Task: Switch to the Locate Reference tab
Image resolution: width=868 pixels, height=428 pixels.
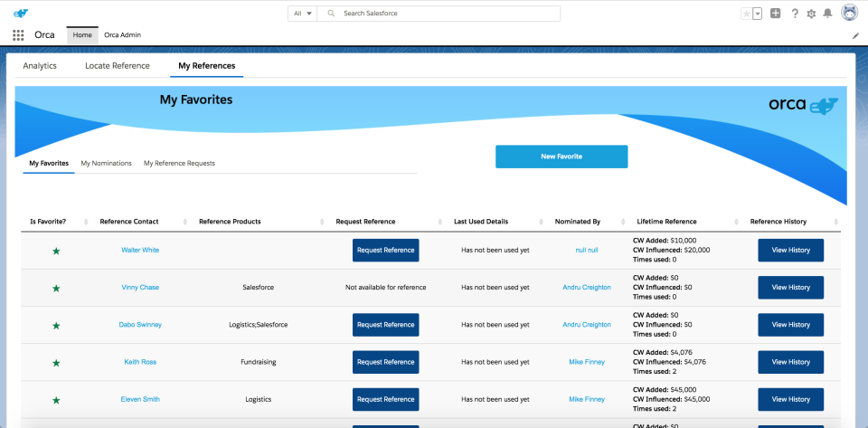Action: point(118,66)
